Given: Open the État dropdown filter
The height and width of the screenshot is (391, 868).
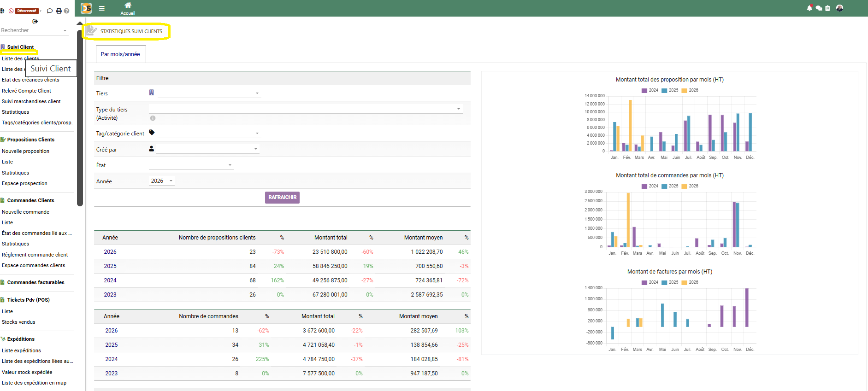Looking at the screenshot, I should pos(191,165).
